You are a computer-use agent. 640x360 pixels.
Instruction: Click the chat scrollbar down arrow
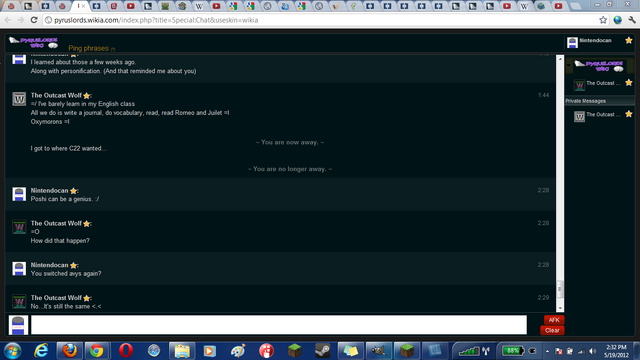point(560,308)
